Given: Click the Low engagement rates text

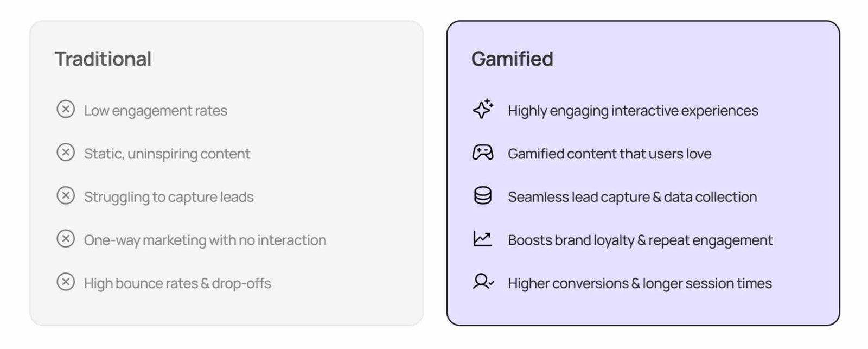Looking at the screenshot, I should tap(156, 111).
